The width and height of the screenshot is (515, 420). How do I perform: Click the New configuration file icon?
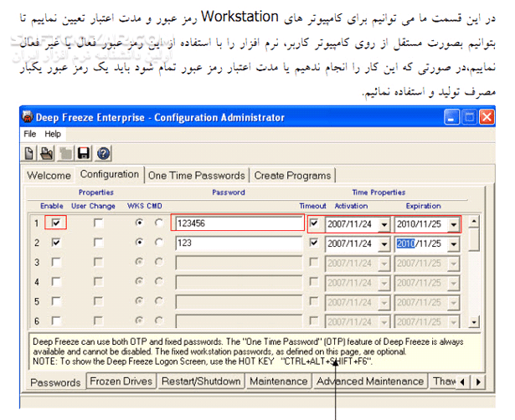31,153
